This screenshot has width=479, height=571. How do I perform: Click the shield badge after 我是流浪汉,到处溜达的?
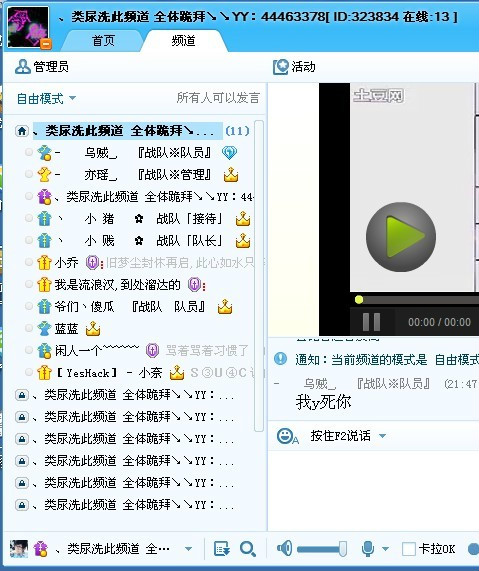tap(195, 284)
